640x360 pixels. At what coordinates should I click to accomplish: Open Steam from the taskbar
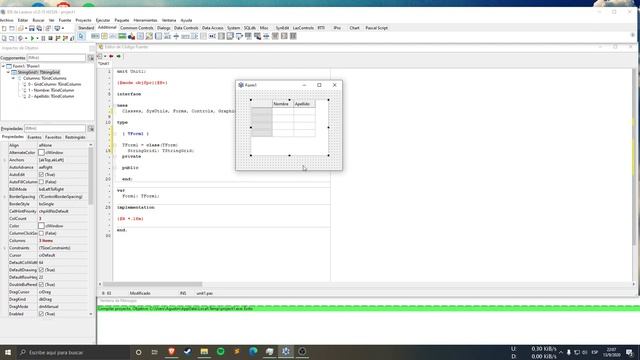(x=188, y=351)
